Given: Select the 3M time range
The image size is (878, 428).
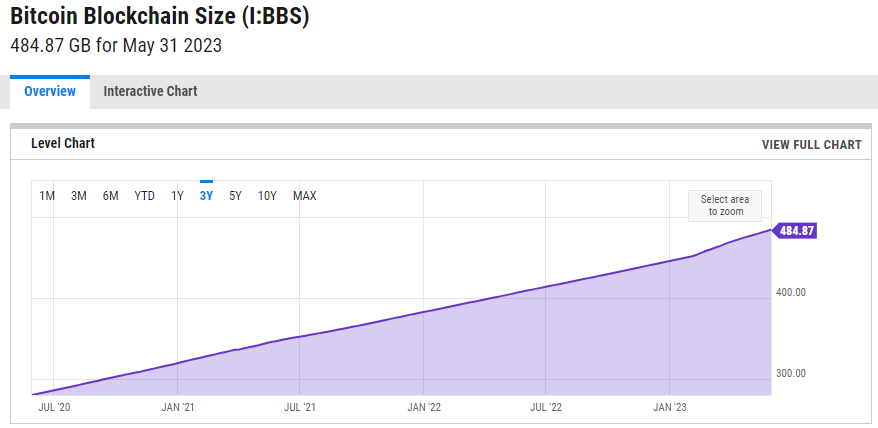Looking at the screenshot, I should (x=79, y=196).
